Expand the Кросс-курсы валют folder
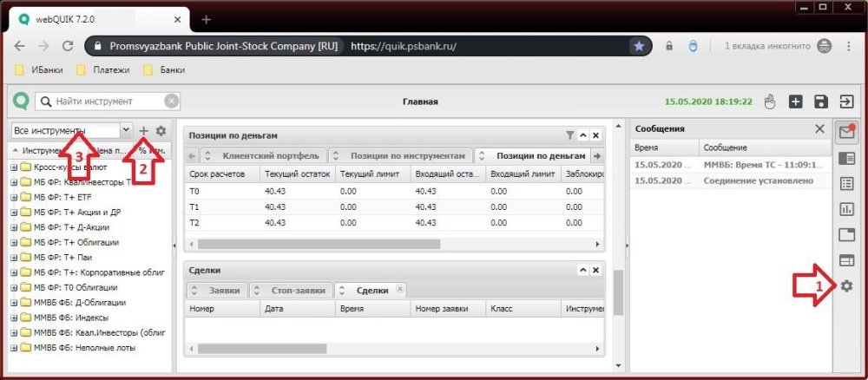 click(x=14, y=167)
